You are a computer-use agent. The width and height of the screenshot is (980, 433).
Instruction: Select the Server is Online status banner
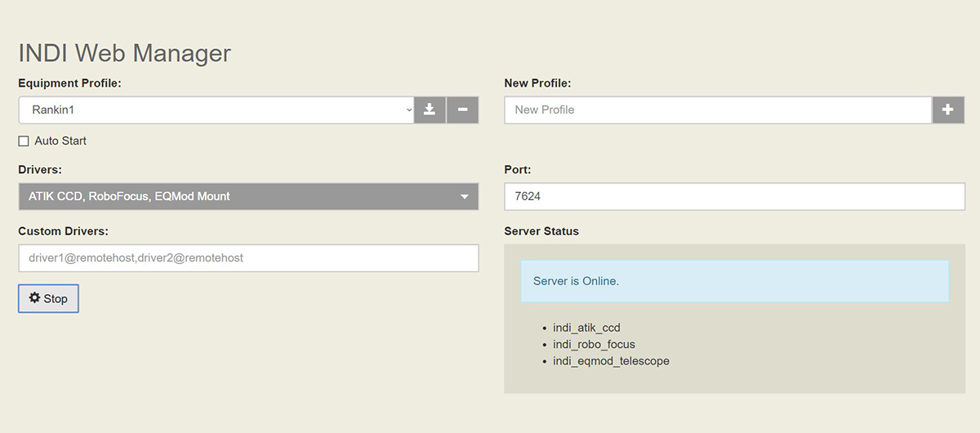tap(735, 281)
